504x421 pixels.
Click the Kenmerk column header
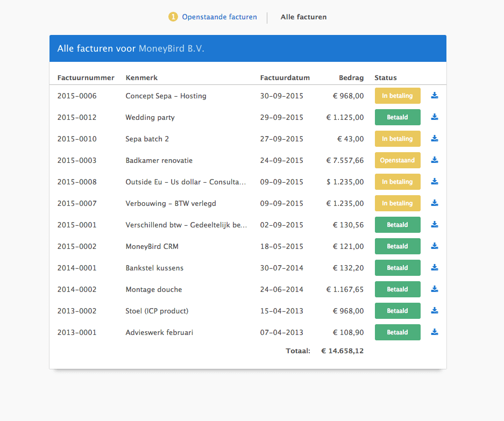click(142, 78)
